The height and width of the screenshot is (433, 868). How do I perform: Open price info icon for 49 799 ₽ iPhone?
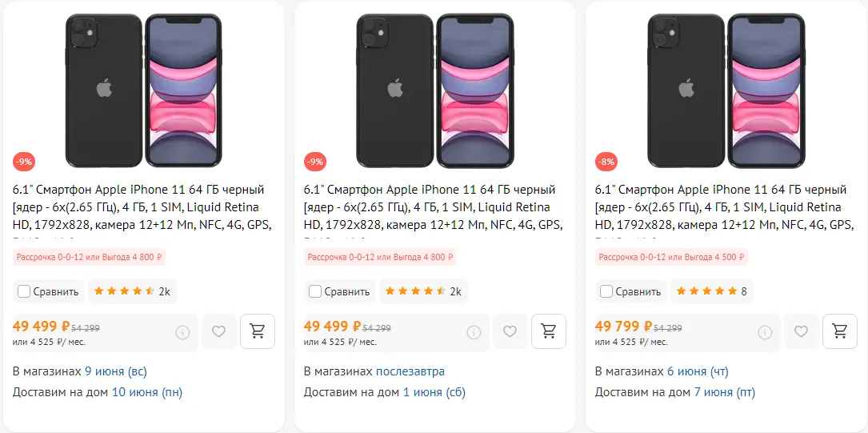click(x=765, y=332)
